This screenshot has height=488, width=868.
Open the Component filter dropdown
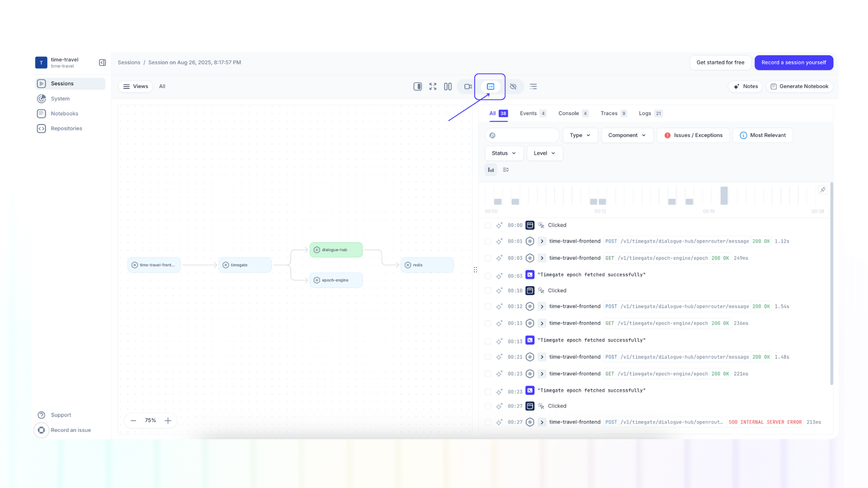click(x=627, y=135)
